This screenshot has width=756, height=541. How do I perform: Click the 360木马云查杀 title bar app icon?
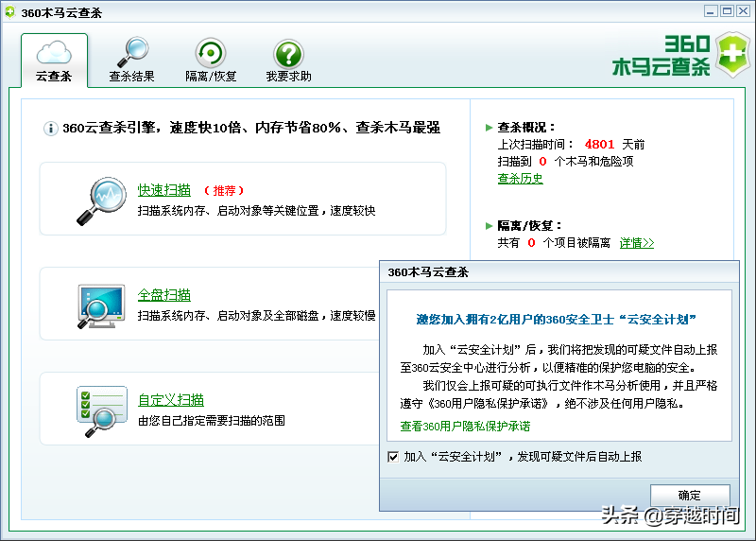pyautogui.click(x=10, y=11)
